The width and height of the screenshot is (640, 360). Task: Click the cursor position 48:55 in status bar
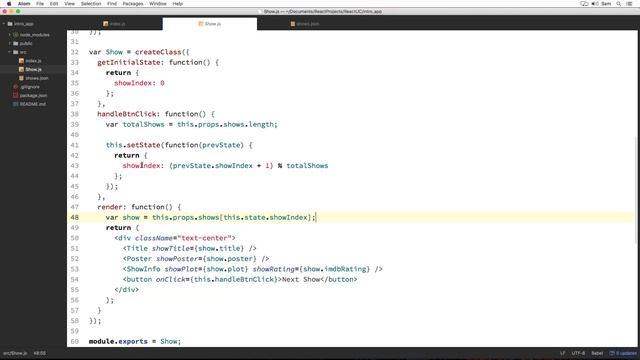(x=40, y=353)
